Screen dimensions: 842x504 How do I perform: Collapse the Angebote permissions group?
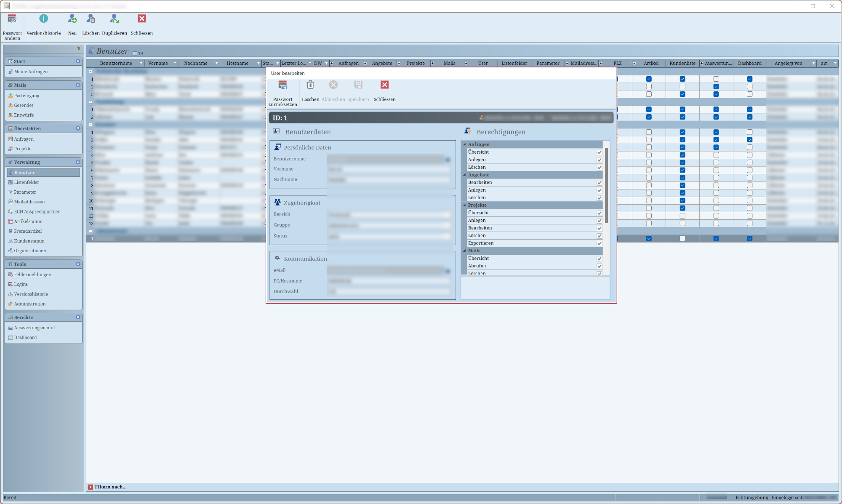(x=465, y=175)
